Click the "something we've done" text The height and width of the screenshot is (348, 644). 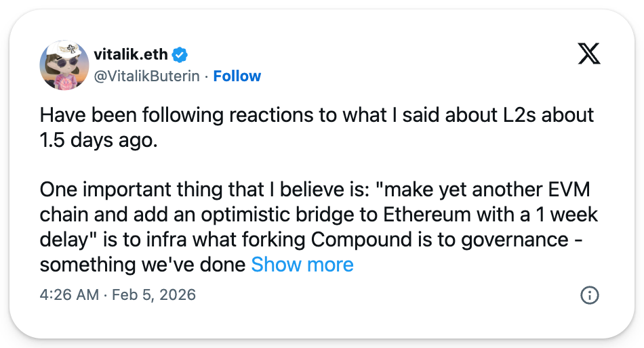(142, 264)
